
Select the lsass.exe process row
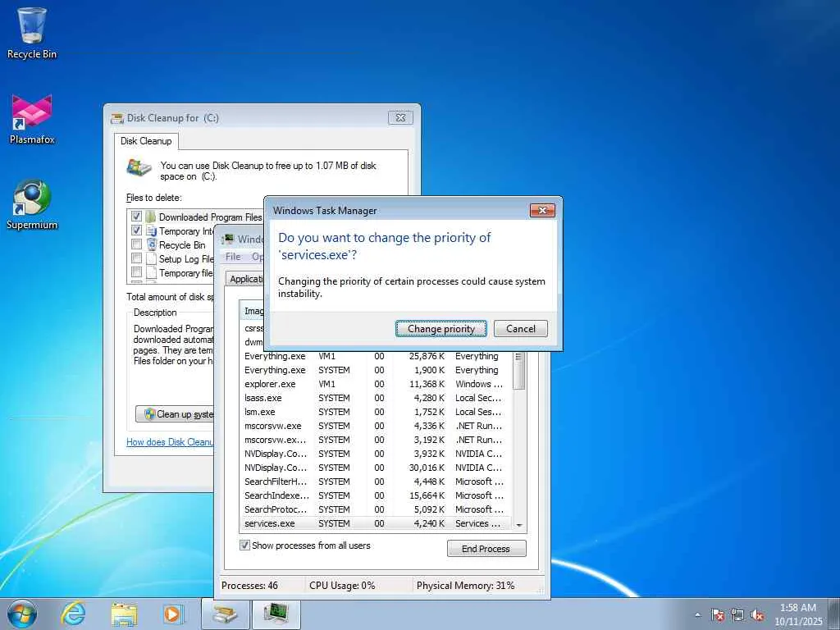coord(376,398)
